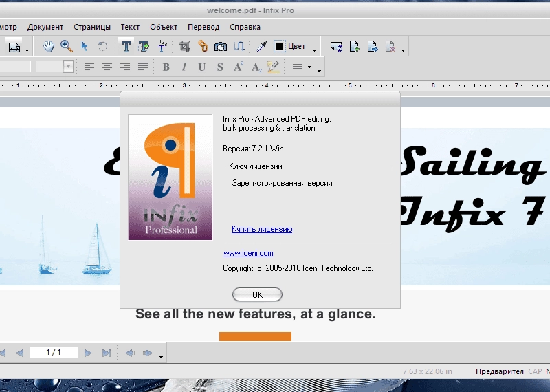This screenshot has width=550, height=392.
Task: Click the Infix Professional logo image
Action: 170,177
